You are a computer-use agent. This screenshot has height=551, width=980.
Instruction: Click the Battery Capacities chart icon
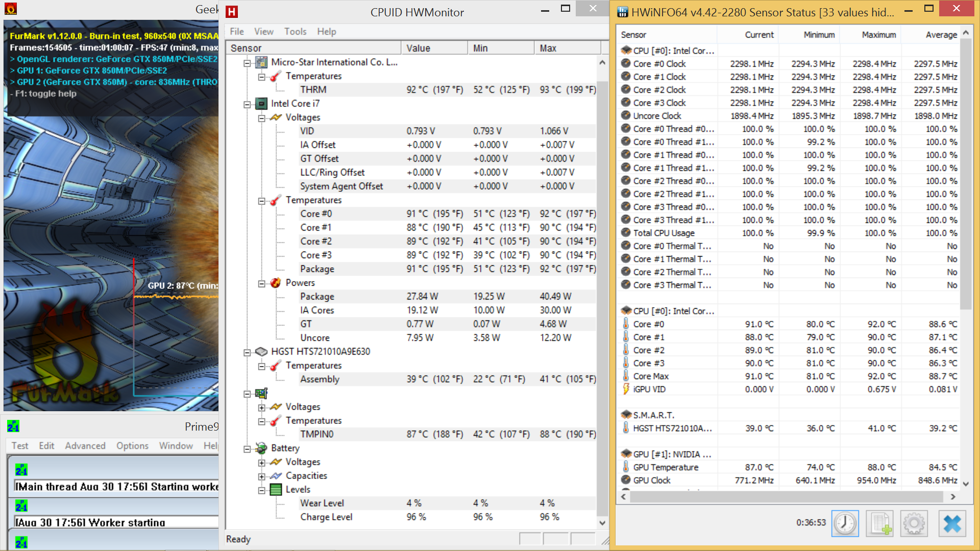(276, 475)
